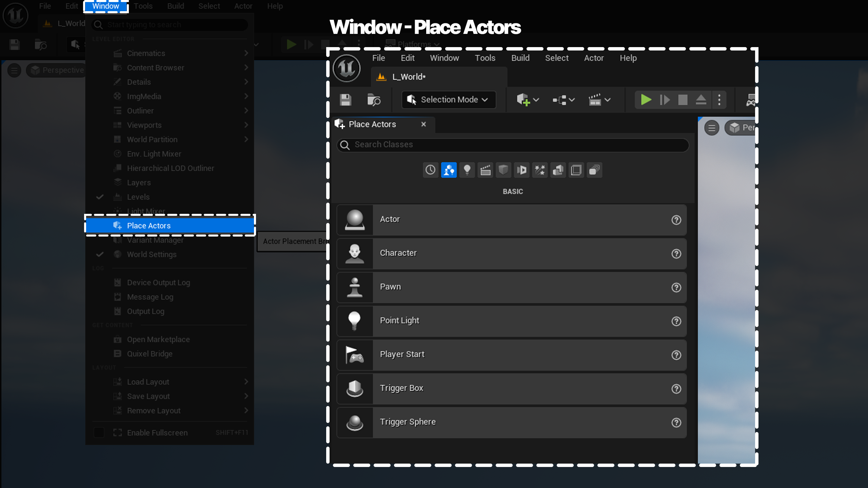Close the Place Actors tab
This screenshot has width=868, height=488.
click(423, 124)
